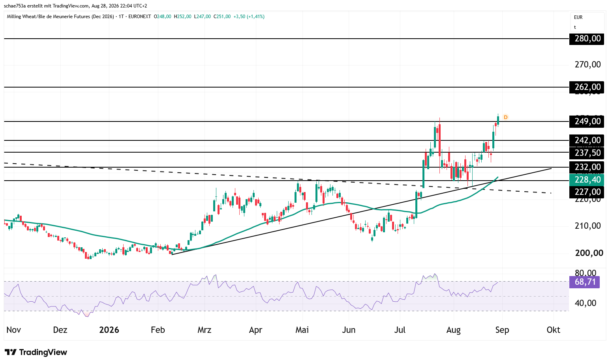Click the low value L247,00

pyautogui.click(x=202, y=17)
